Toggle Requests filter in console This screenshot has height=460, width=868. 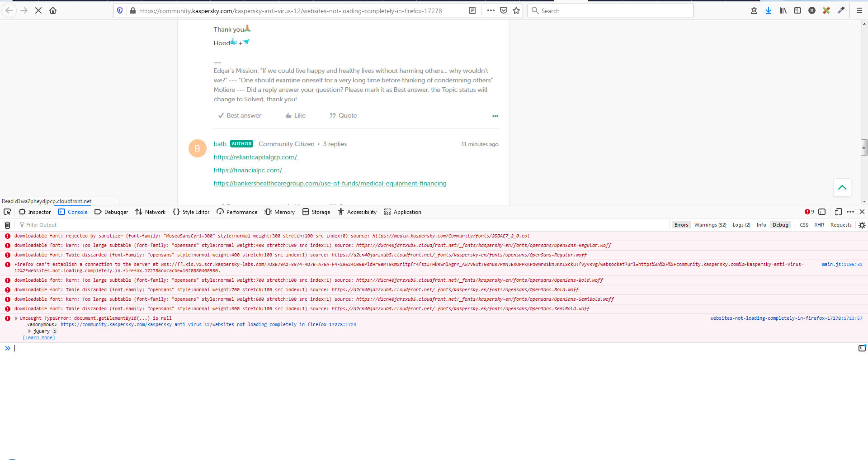coord(841,225)
